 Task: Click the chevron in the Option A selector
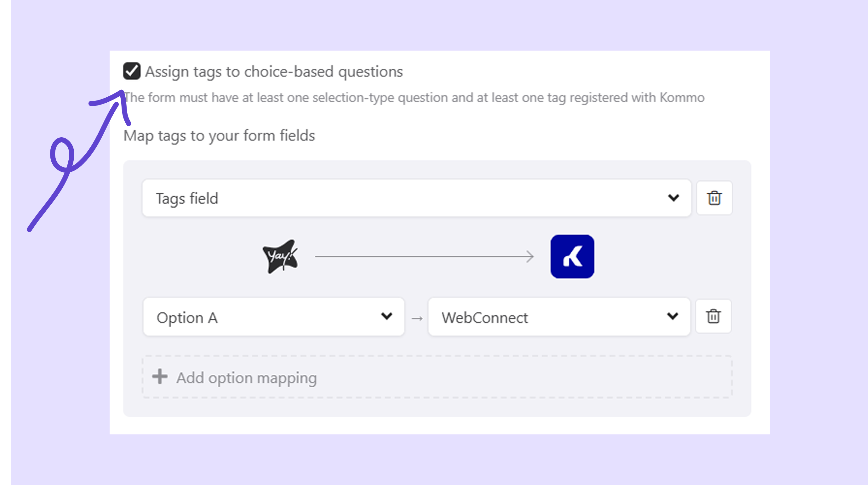click(x=386, y=316)
